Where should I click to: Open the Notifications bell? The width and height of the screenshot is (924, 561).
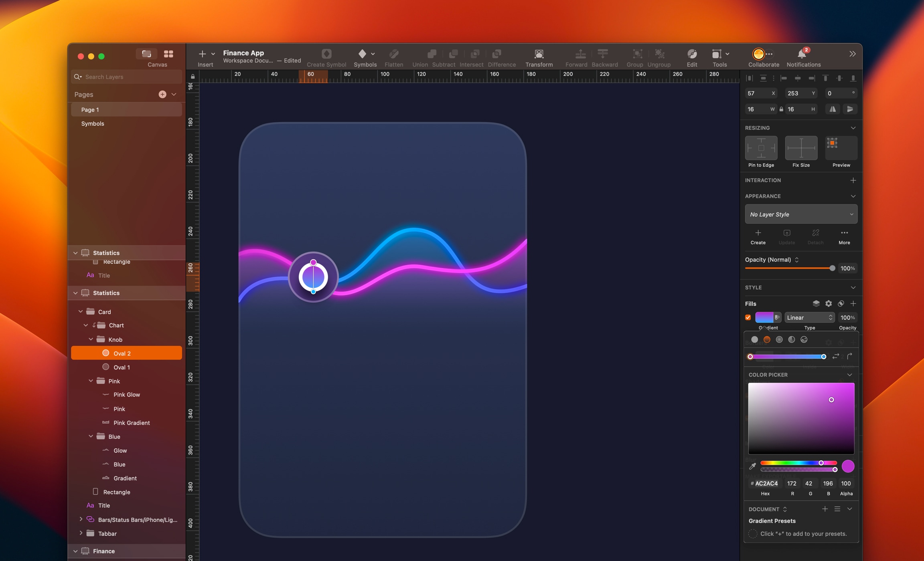pos(802,54)
